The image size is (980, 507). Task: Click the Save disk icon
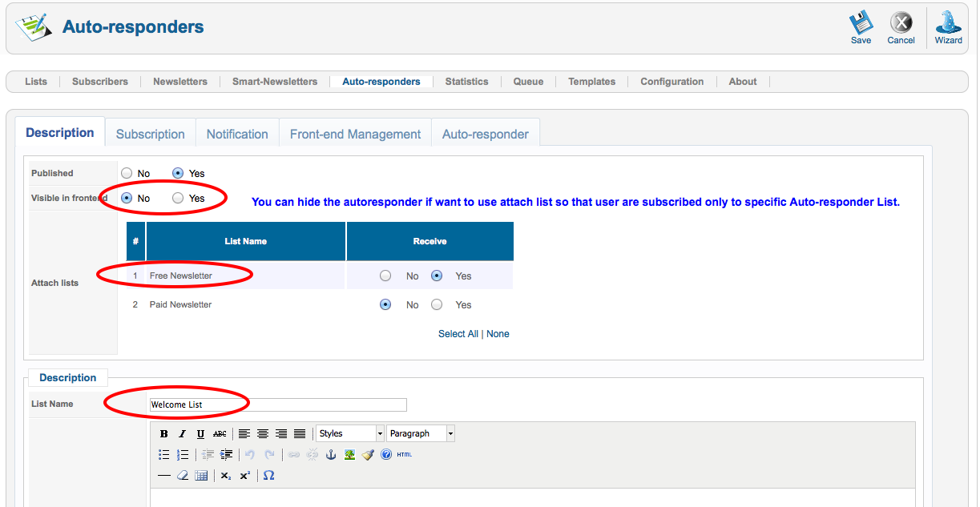click(861, 22)
